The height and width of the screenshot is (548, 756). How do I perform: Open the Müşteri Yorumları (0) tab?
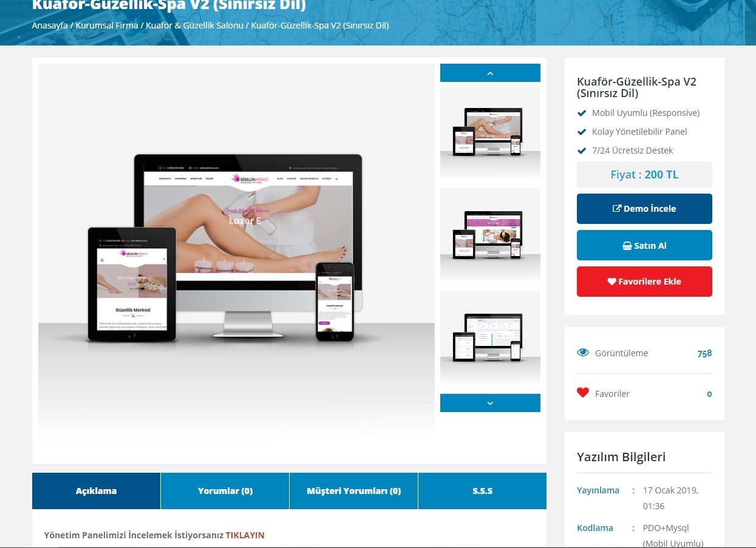353,491
